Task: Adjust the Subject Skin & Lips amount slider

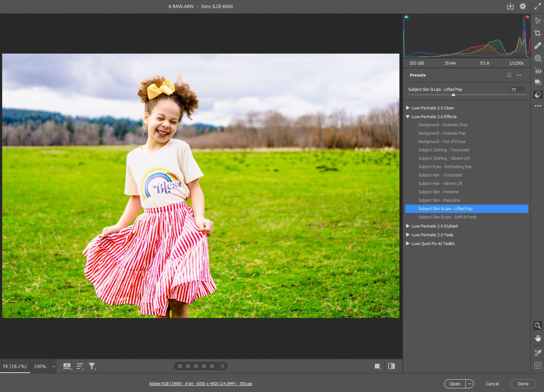Action: pyautogui.click(x=453, y=95)
